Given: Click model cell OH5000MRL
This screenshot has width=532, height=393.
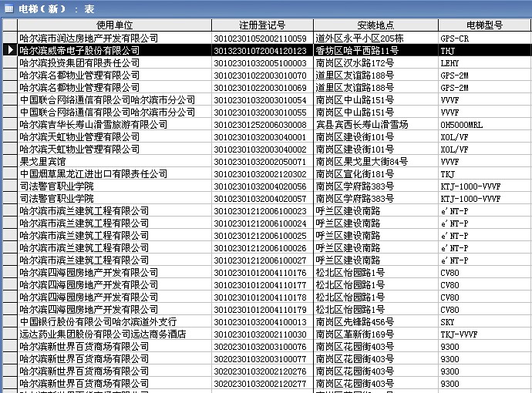Looking at the screenshot, I should pyautogui.click(x=484, y=124).
